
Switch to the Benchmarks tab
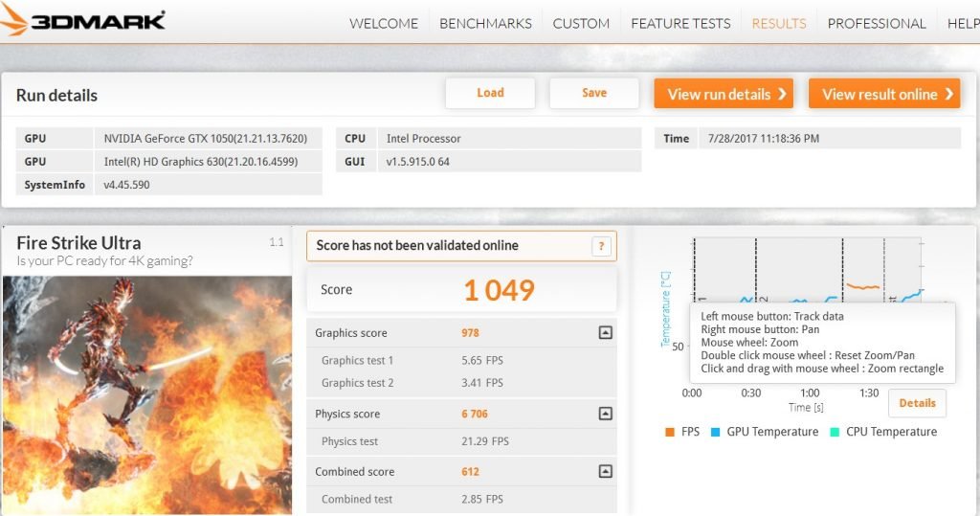pyautogui.click(x=485, y=24)
